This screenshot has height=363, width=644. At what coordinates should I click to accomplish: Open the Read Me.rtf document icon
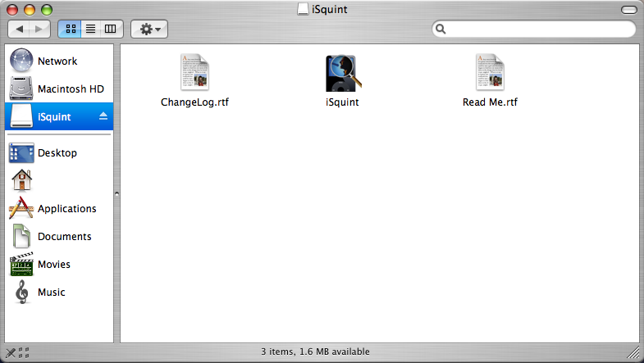490,72
